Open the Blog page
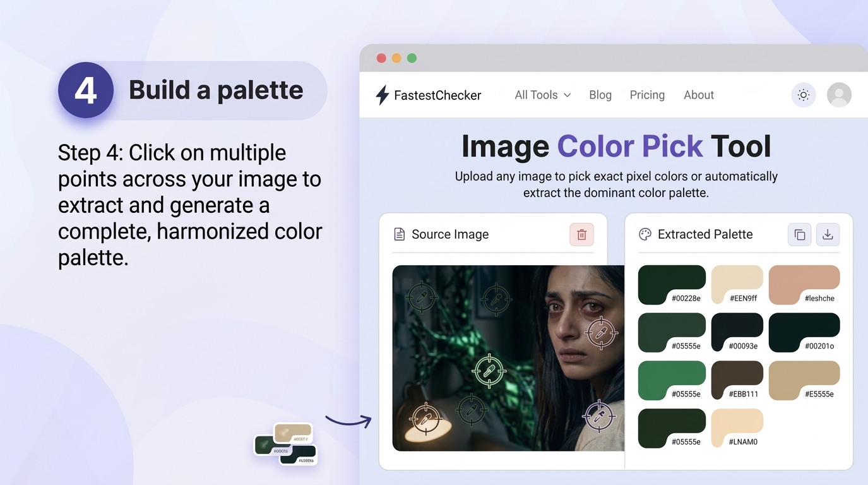The image size is (868, 485). coord(600,95)
